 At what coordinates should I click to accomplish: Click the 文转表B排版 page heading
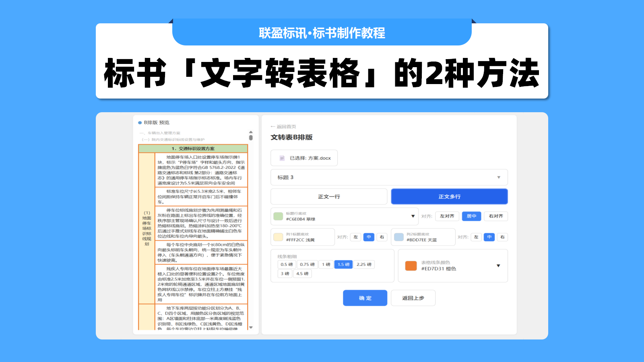click(291, 137)
